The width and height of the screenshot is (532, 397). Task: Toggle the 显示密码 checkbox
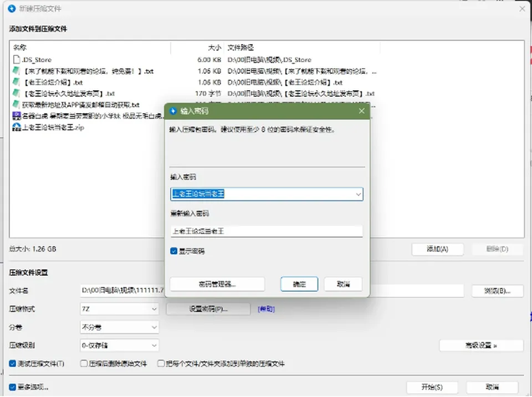[173, 251]
